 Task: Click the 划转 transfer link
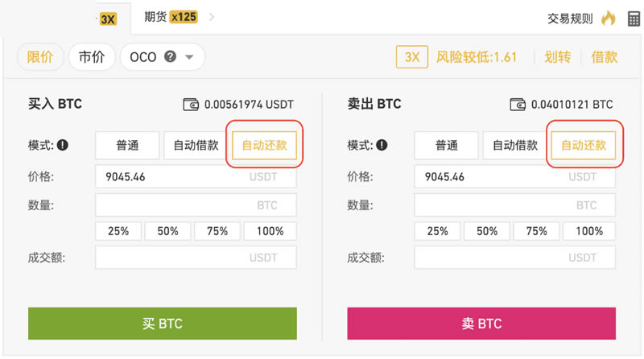[x=558, y=57]
